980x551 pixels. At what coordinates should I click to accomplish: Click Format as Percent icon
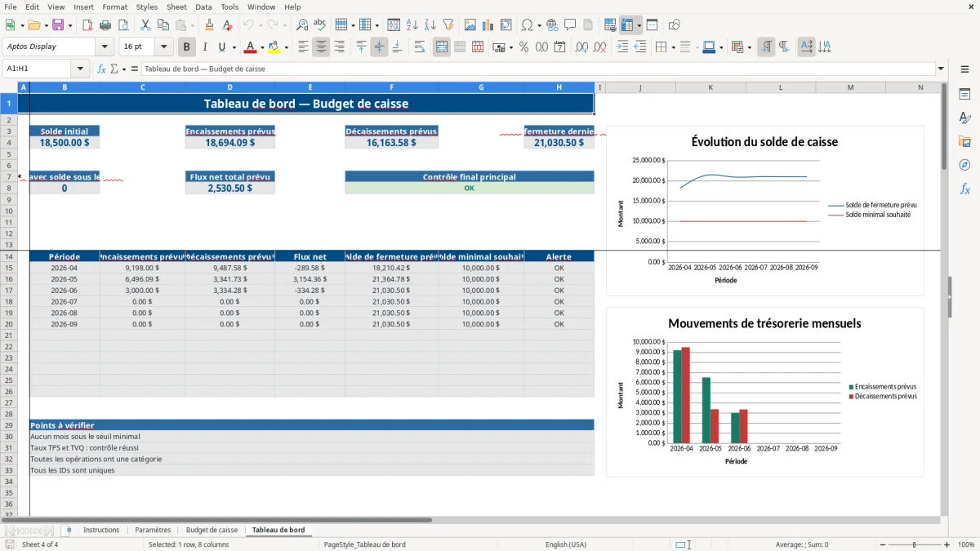523,47
